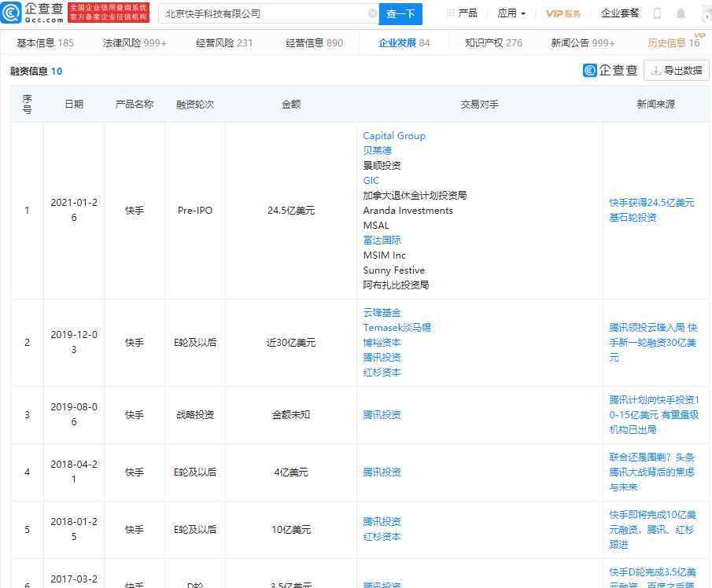
Task: Select the 2021-01-26 date cell
Action: click(x=74, y=210)
